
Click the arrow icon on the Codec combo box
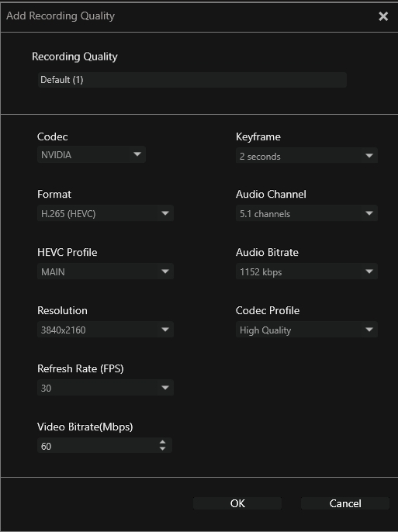pyautogui.click(x=137, y=154)
